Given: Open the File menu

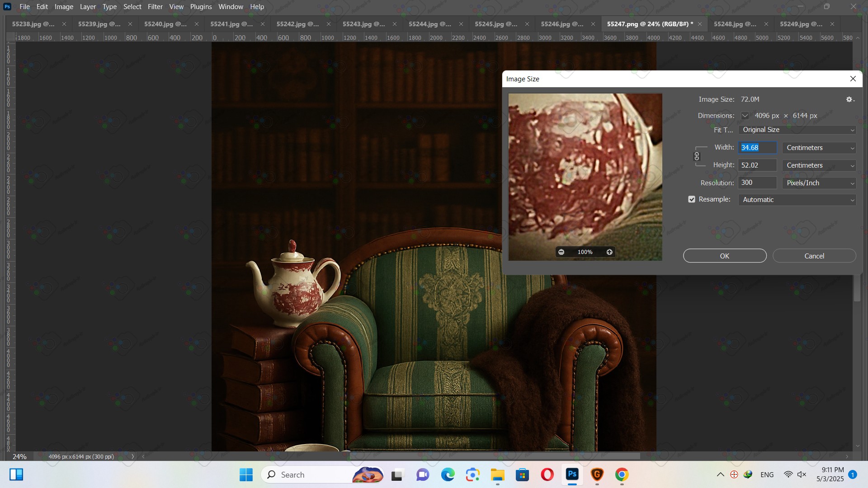Looking at the screenshot, I should (25, 7).
